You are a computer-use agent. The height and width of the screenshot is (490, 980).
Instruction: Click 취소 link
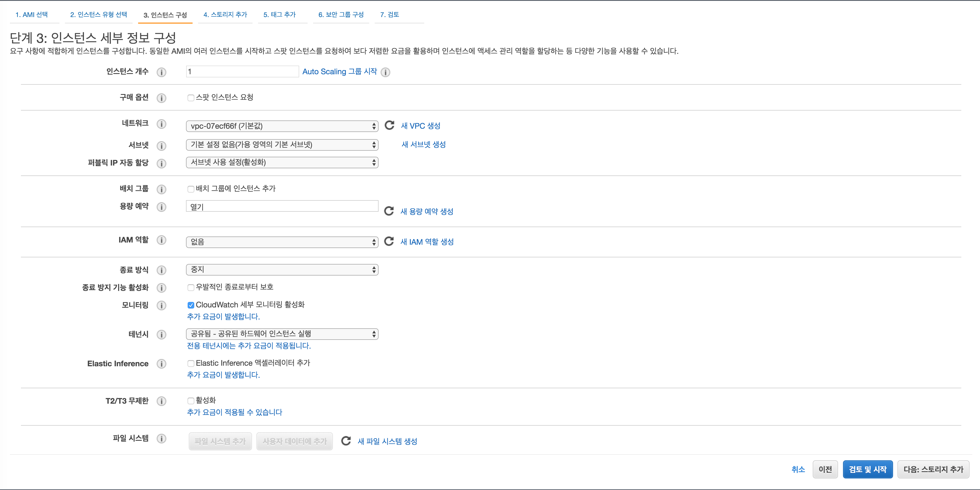pos(798,469)
